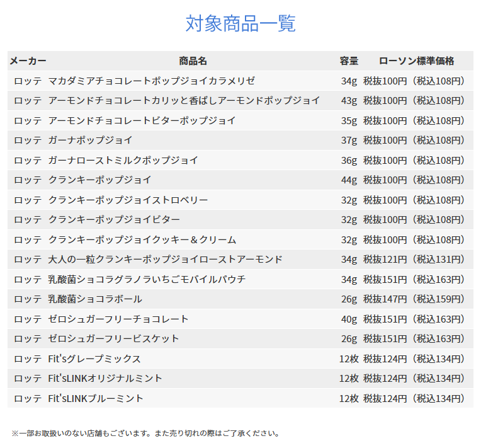The height and width of the screenshot is (448, 481).
Task: Click 32g in クランキーポップジョイストロベリー row
Action: (349, 200)
